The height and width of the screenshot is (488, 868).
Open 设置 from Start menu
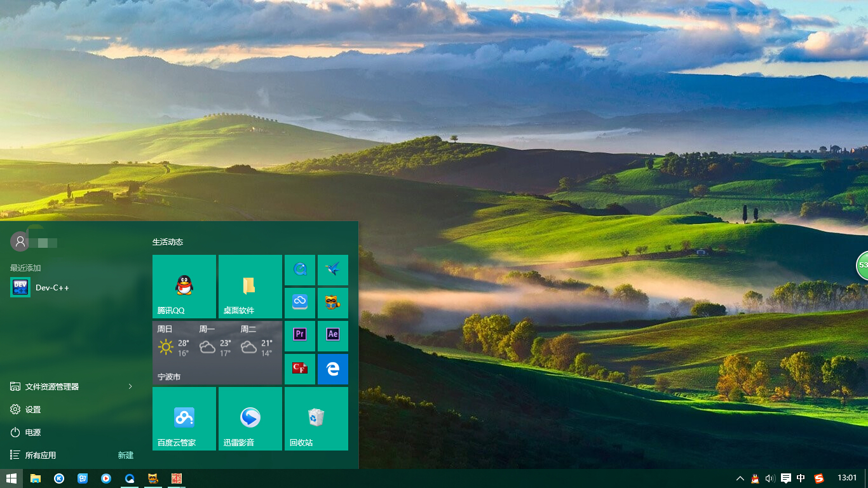(33, 410)
